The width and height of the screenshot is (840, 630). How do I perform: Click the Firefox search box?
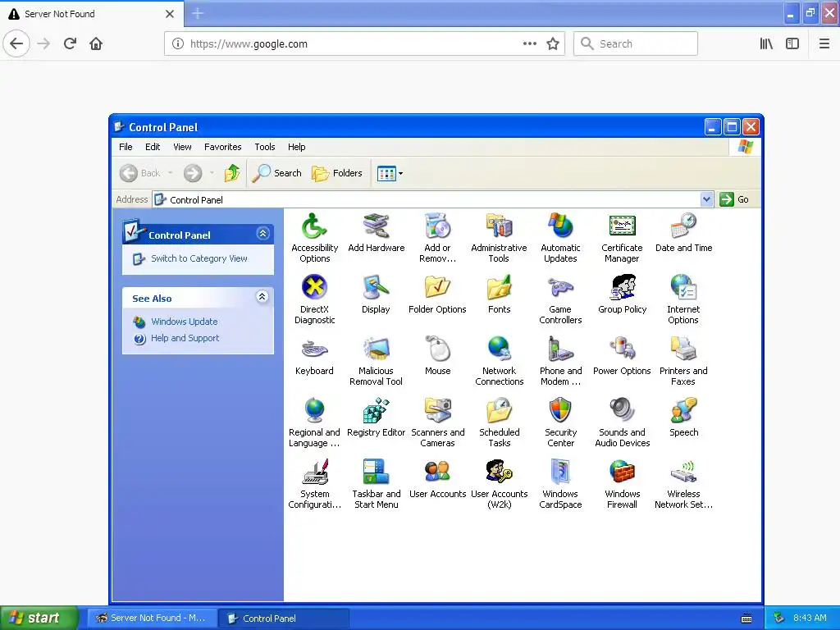(636, 44)
